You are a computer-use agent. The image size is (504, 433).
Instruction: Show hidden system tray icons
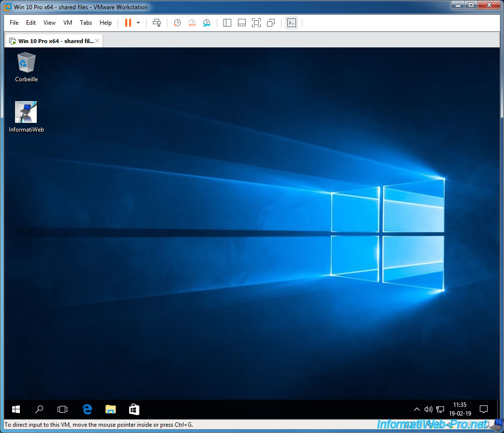[x=416, y=409]
